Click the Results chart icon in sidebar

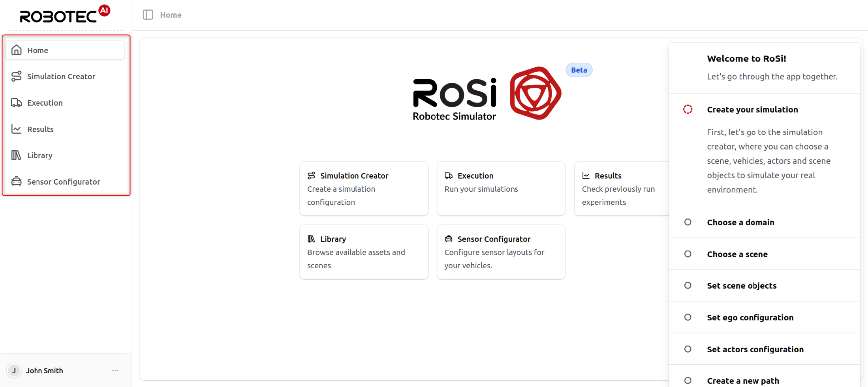click(16, 129)
